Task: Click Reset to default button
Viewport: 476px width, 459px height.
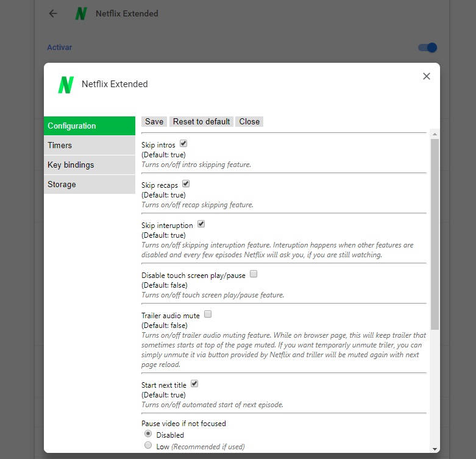Action: (201, 122)
